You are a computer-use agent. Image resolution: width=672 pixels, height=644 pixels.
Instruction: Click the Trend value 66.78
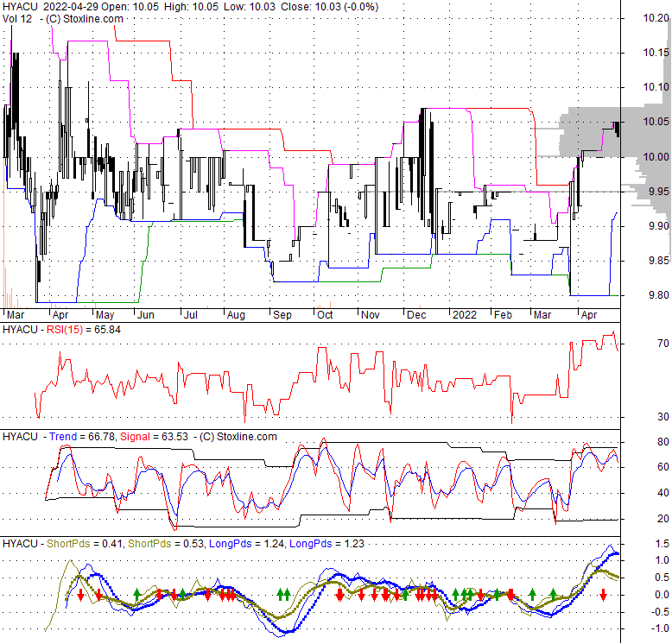click(102, 437)
